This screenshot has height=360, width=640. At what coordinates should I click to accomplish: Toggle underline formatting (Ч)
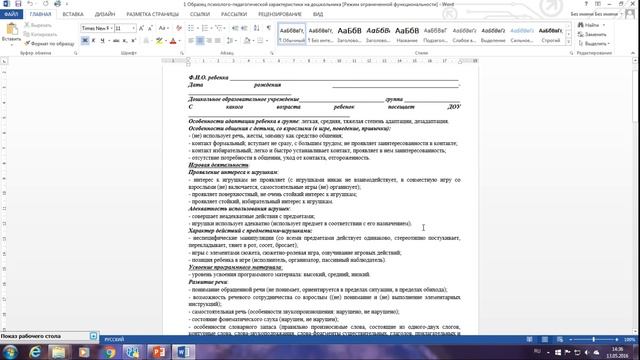pos(102,40)
